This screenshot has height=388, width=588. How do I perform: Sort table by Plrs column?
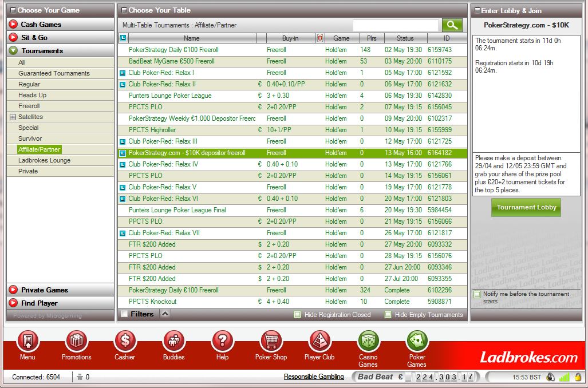click(x=372, y=38)
